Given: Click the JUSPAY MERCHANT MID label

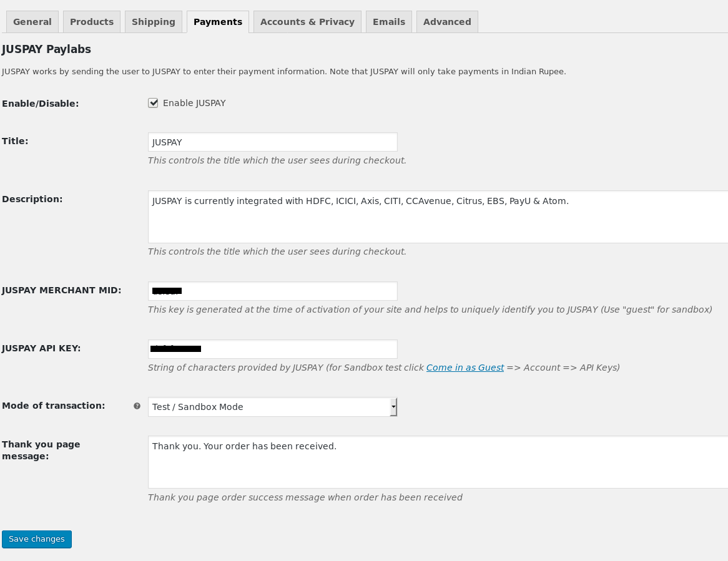Looking at the screenshot, I should [x=61, y=290].
